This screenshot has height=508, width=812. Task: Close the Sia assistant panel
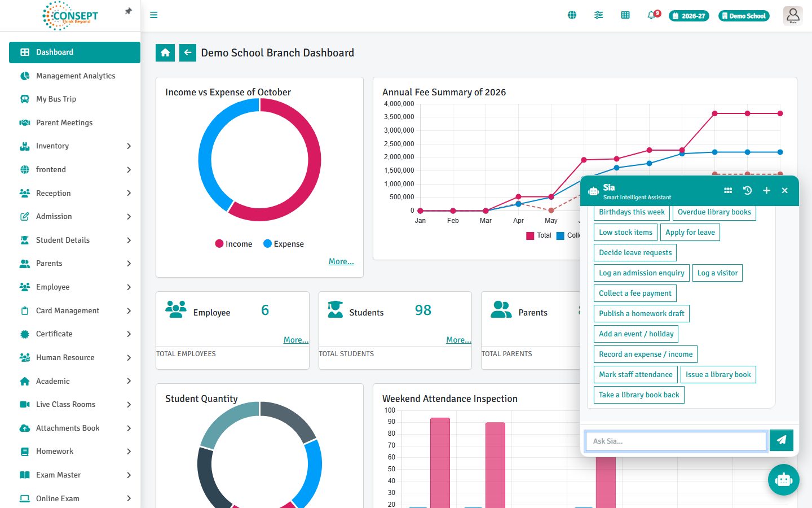tap(784, 191)
